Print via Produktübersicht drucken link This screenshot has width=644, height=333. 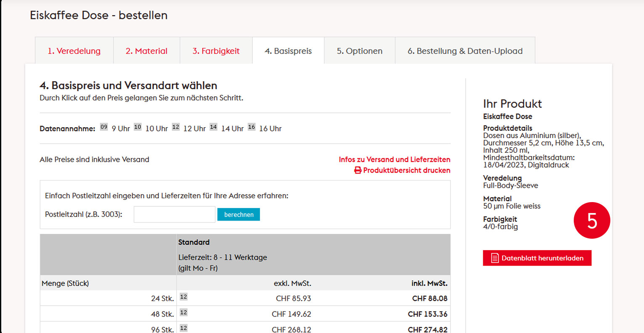pos(402,170)
